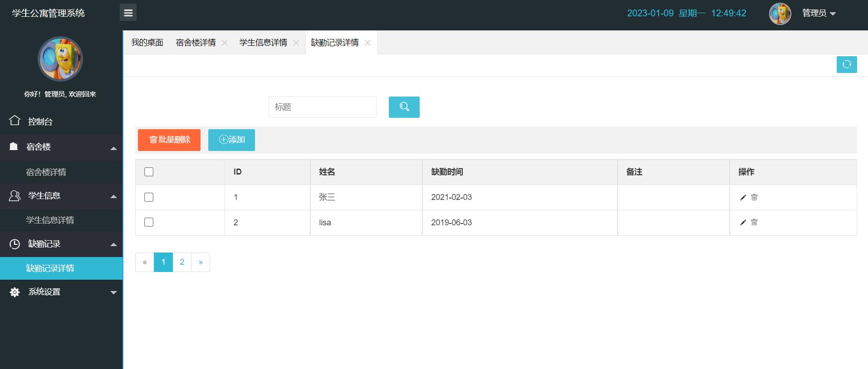Click the gear icon beside 系统设置
This screenshot has height=369, width=868.
[x=15, y=292]
